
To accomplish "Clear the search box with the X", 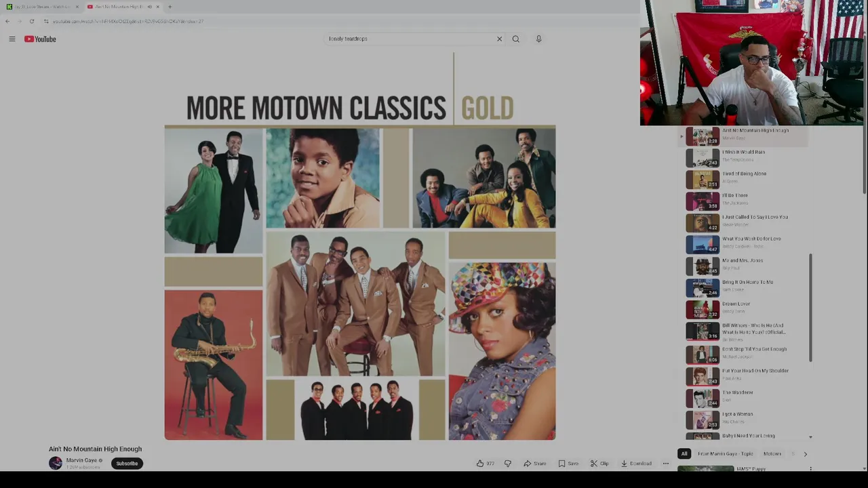I will [499, 39].
